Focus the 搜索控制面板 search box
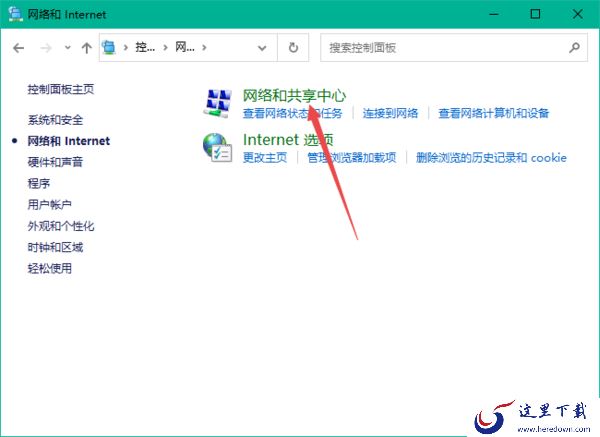This screenshot has width=600, height=437. point(454,47)
